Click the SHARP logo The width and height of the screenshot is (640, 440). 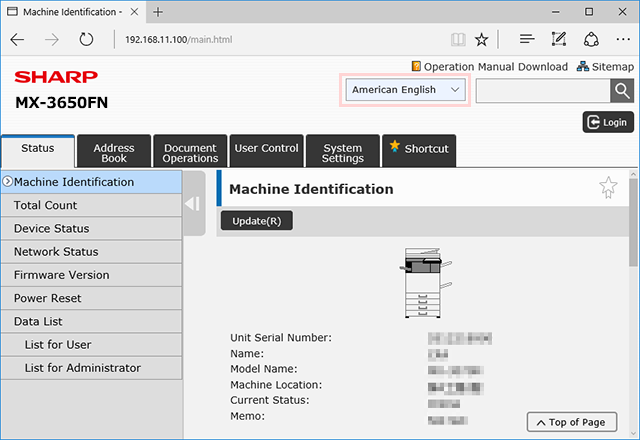(x=56, y=77)
